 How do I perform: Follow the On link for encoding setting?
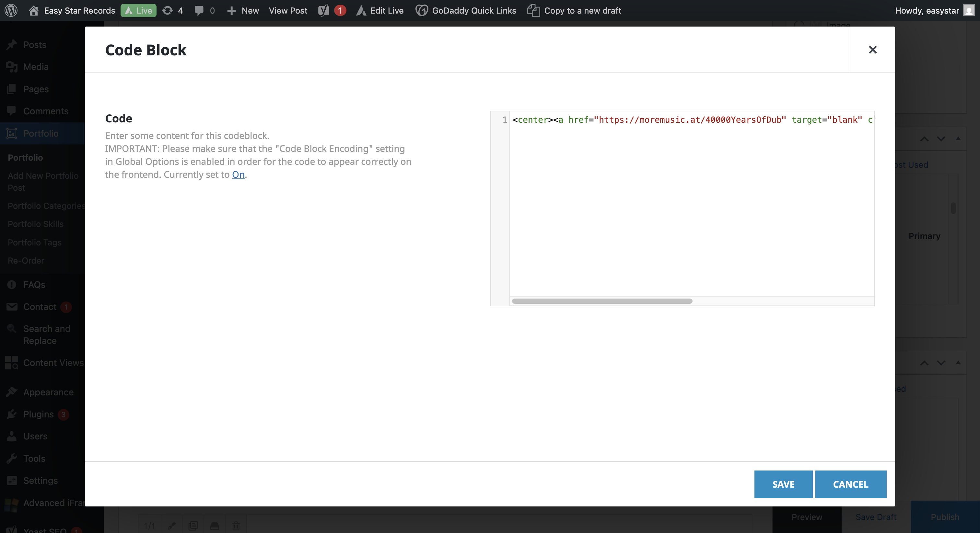click(238, 175)
